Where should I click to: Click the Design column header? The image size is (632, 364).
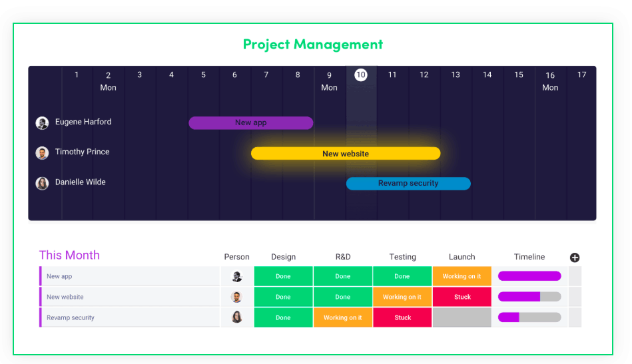[283, 257]
